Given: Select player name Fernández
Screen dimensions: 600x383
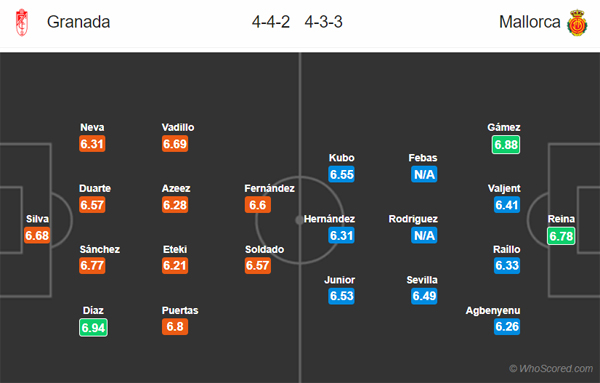Looking at the screenshot, I should [269, 188].
